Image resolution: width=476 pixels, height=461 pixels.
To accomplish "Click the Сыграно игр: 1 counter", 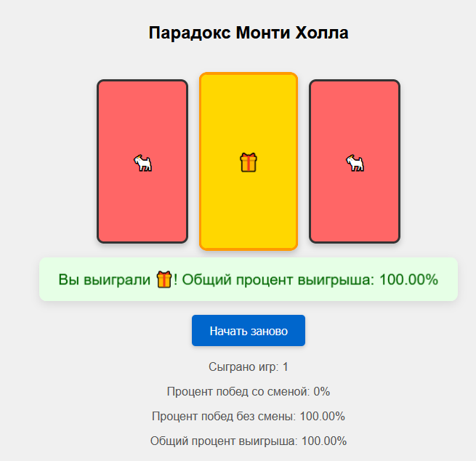I will pos(249,367).
